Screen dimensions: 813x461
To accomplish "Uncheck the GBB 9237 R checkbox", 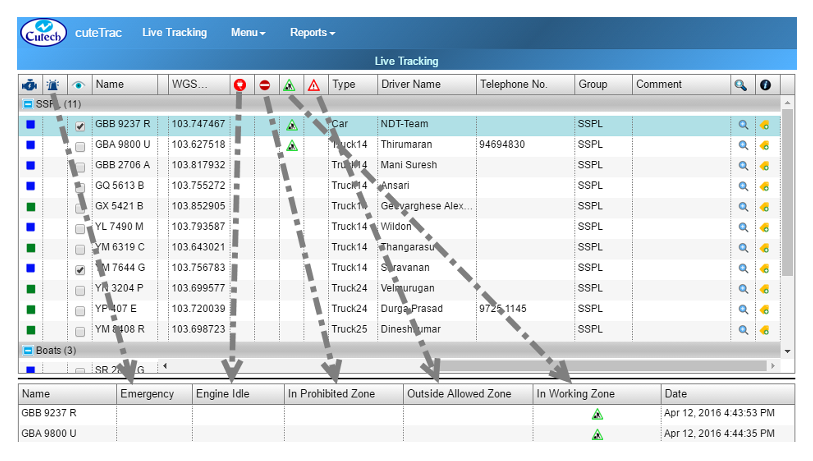I will point(80,126).
